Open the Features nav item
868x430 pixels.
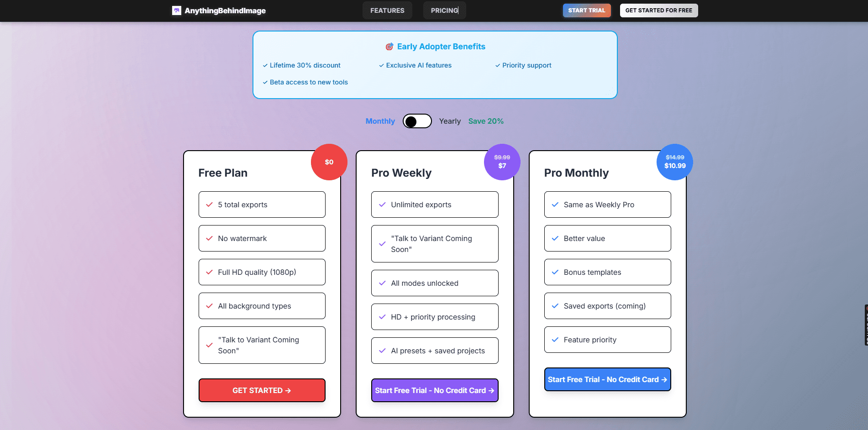pos(387,10)
